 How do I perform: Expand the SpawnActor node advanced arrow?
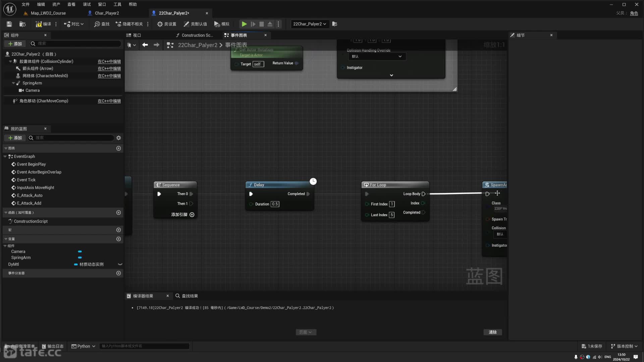(x=391, y=75)
